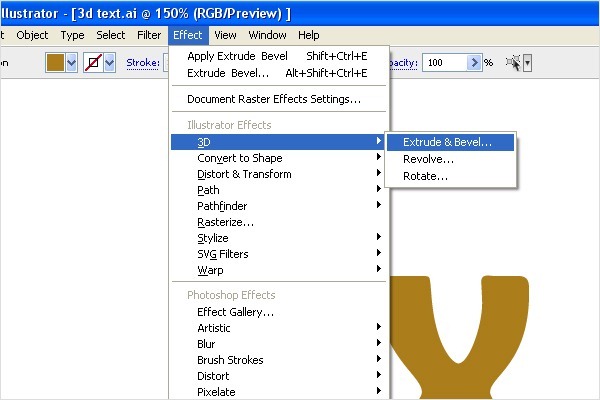This screenshot has height=400, width=600.
Task: Click the Opacity panel link
Action: [x=403, y=63]
